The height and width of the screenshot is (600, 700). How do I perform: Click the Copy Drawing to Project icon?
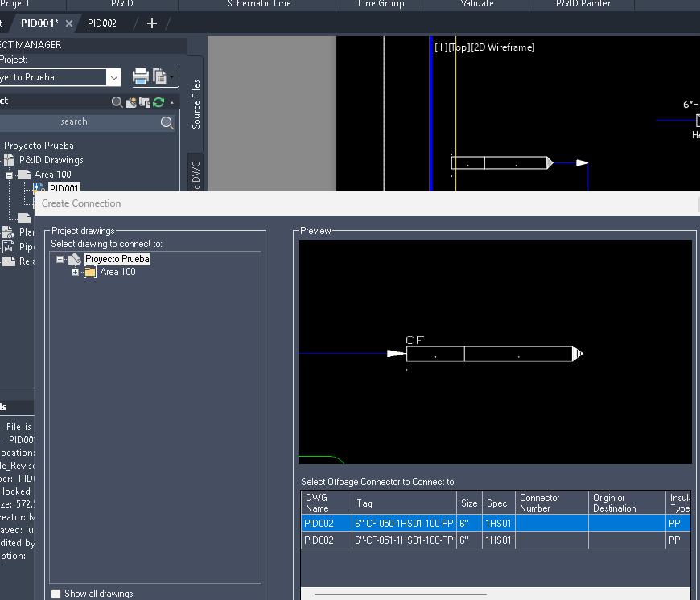coord(144,102)
